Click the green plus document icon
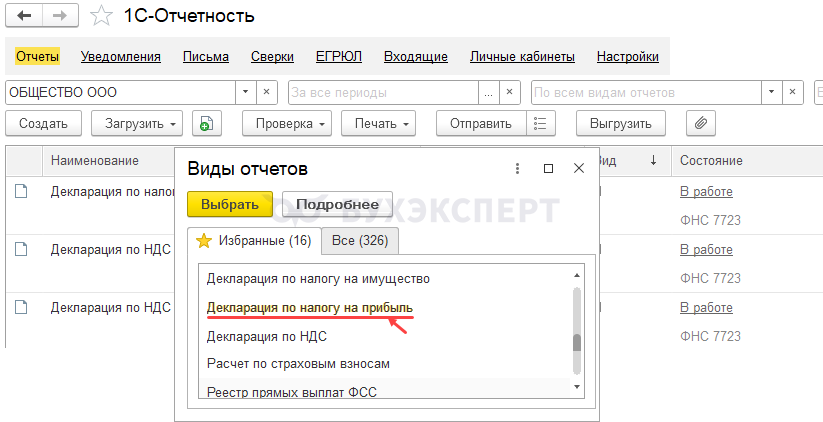Screen dimensions: 823x422 [207, 124]
